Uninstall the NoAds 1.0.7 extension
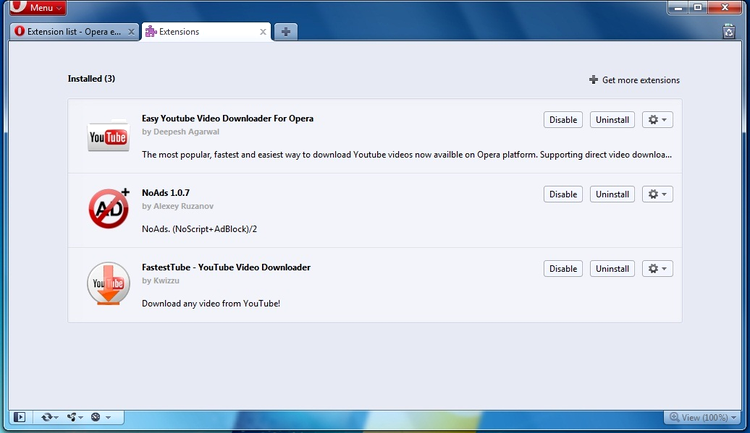This screenshot has width=750, height=433. (612, 194)
